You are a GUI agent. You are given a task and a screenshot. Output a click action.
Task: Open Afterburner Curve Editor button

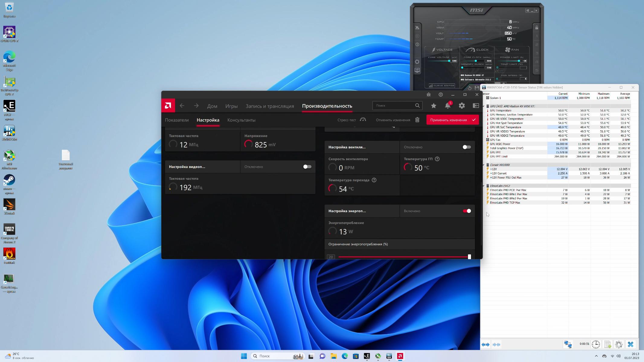pyautogui.click(x=442, y=86)
